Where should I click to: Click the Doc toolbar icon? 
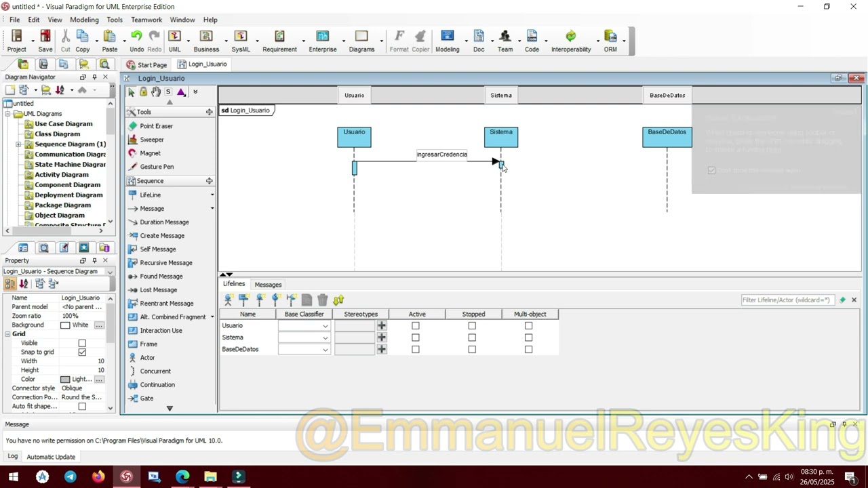[479, 41]
